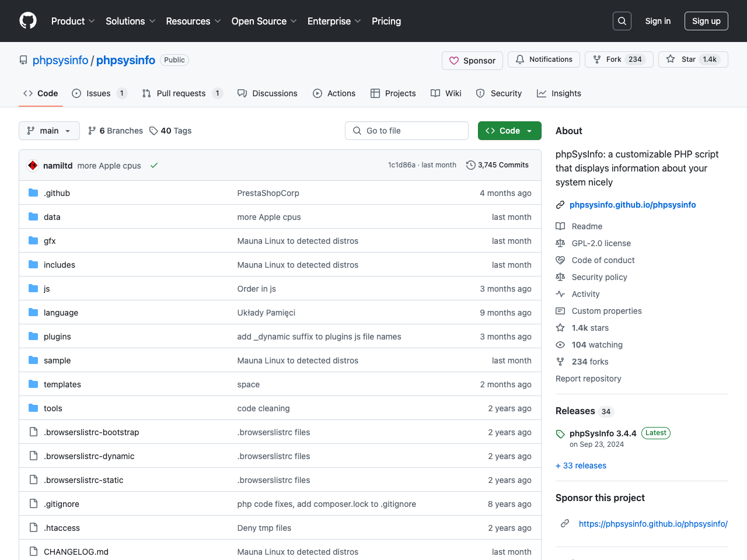Viewport: 747px width, 560px height.
Task: Switch to the Issues tab
Action: coord(99,93)
